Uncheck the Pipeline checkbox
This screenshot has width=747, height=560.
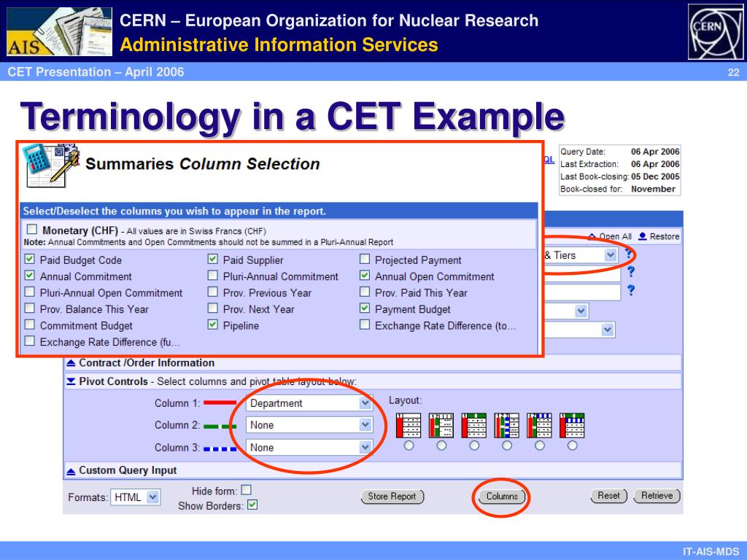pyautogui.click(x=212, y=324)
